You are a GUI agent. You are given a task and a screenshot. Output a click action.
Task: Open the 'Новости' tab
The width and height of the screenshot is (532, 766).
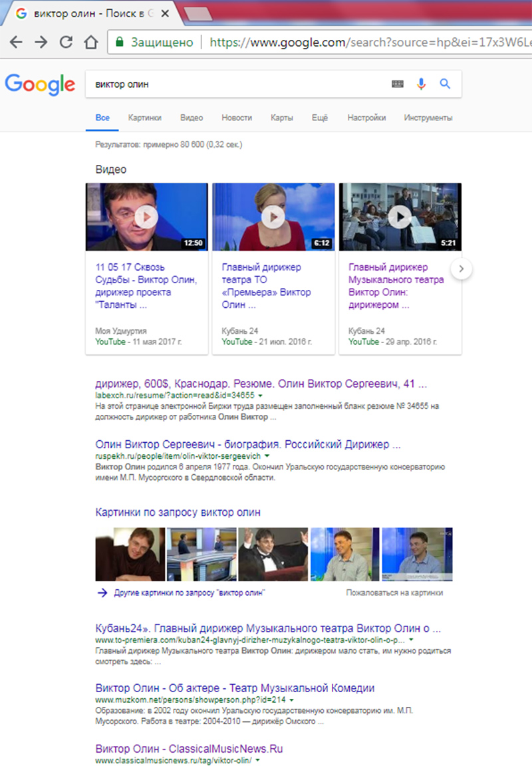pyautogui.click(x=237, y=118)
